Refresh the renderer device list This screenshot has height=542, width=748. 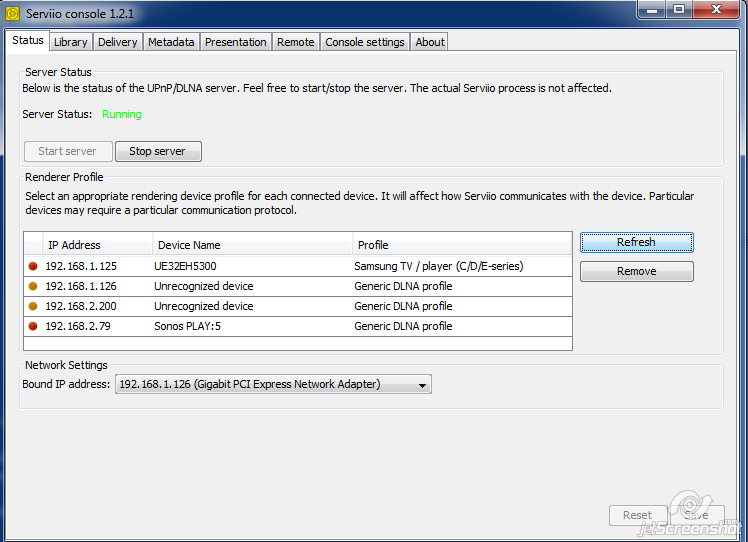click(x=636, y=243)
